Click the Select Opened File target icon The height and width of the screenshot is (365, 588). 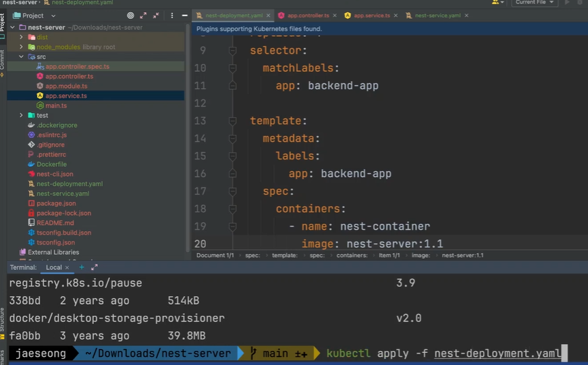(x=130, y=16)
